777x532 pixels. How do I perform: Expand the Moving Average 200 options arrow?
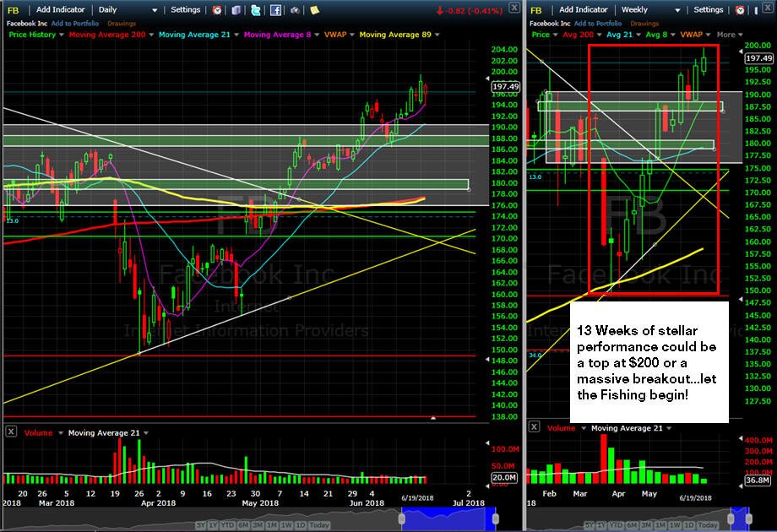pos(151,35)
